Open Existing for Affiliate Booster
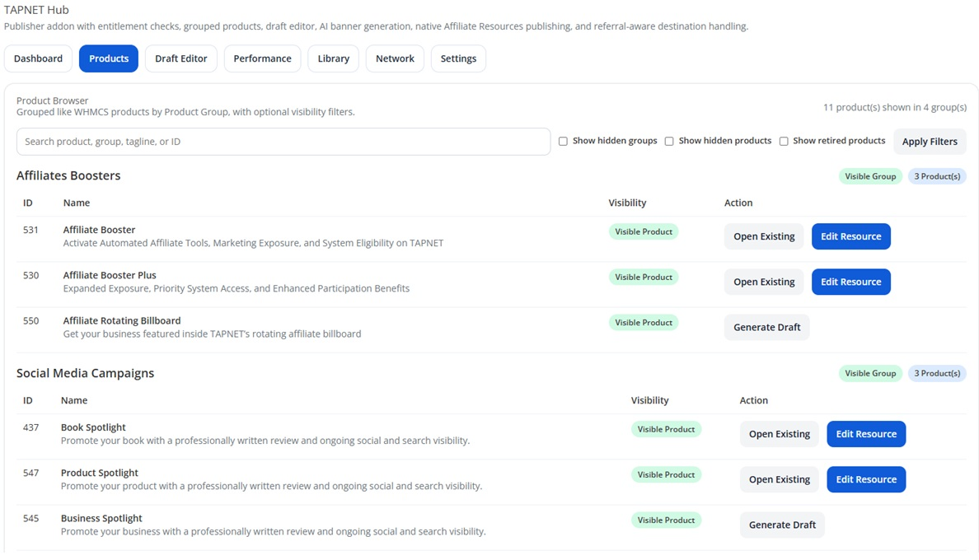 coord(764,236)
